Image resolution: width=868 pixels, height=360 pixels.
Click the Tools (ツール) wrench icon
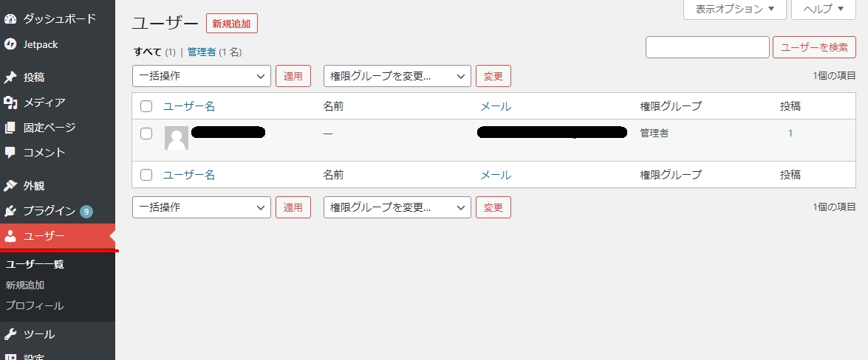pyautogui.click(x=10, y=334)
